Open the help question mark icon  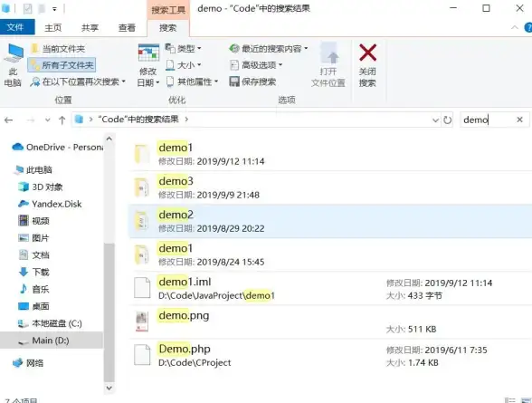[x=528, y=27]
